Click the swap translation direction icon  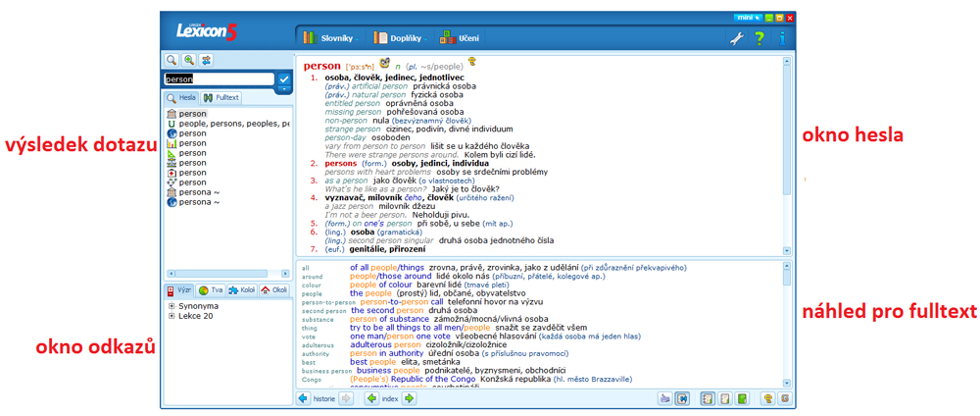tap(206, 61)
